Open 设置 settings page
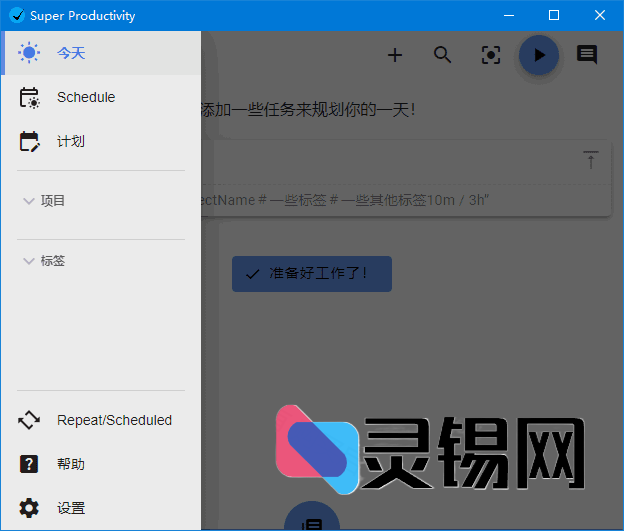This screenshot has height=531, width=624. point(101,508)
